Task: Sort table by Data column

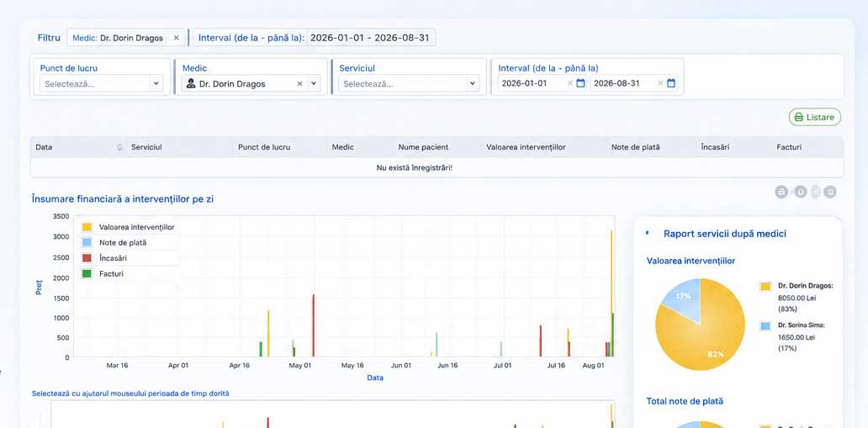Action: coord(119,147)
